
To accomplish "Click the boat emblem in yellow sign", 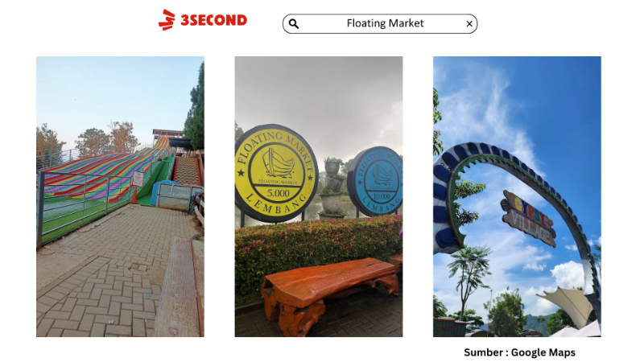I will click(279, 162).
